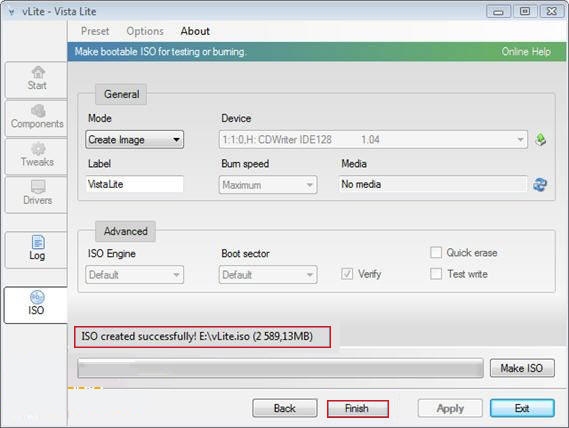The width and height of the screenshot is (569, 428).
Task: Open the Log page in sidebar
Action: click(36, 249)
